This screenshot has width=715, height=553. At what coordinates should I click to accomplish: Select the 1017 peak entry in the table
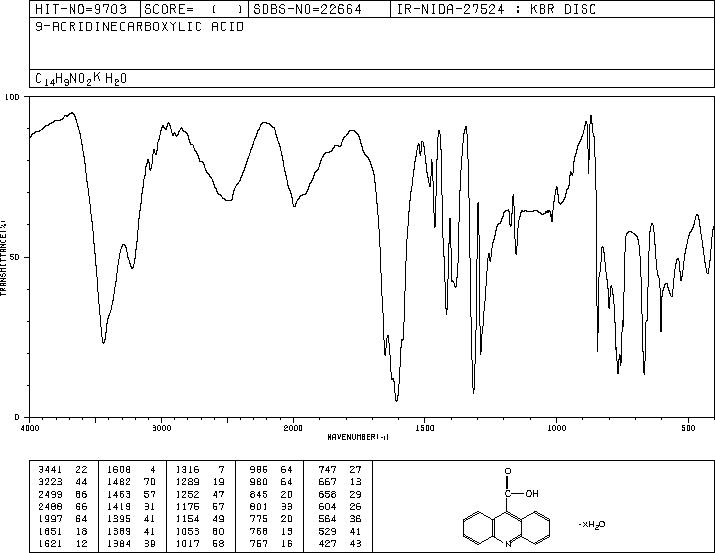(x=200, y=543)
